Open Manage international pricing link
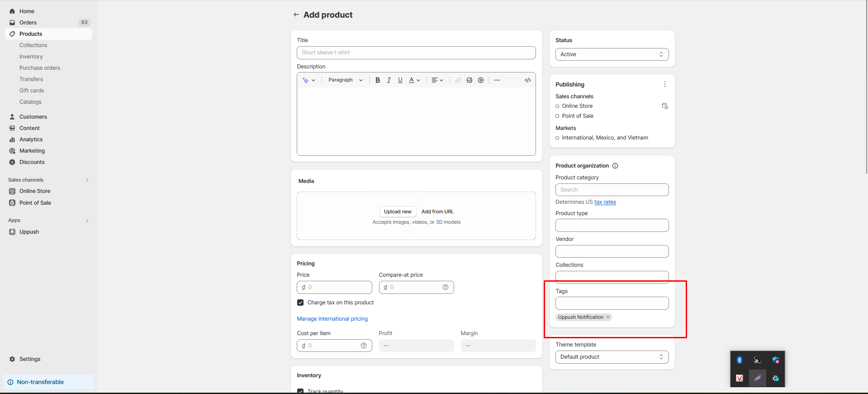Viewport: 868px width, 394px height. tap(332, 319)
